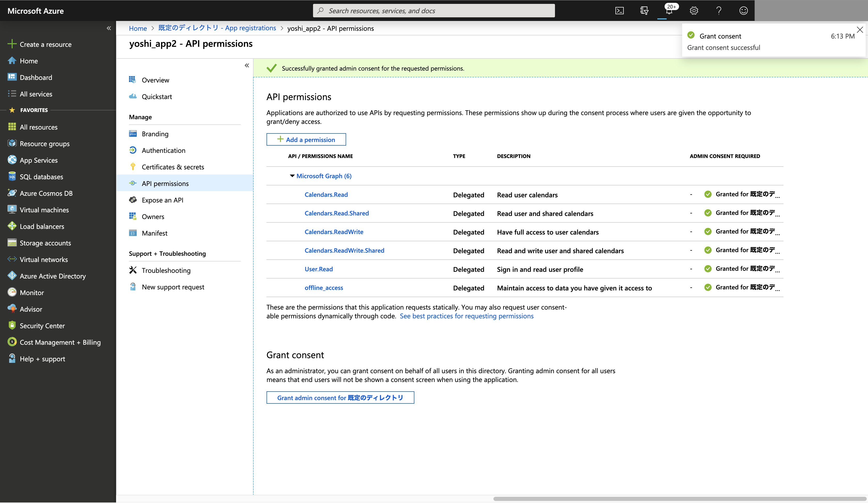Open portal settings gear icon

[x=694, y=11]
